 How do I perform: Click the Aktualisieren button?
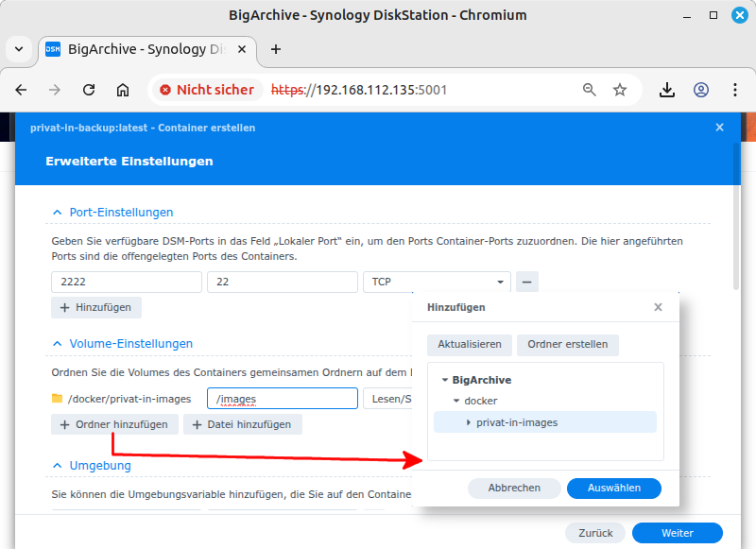point(470,344)
